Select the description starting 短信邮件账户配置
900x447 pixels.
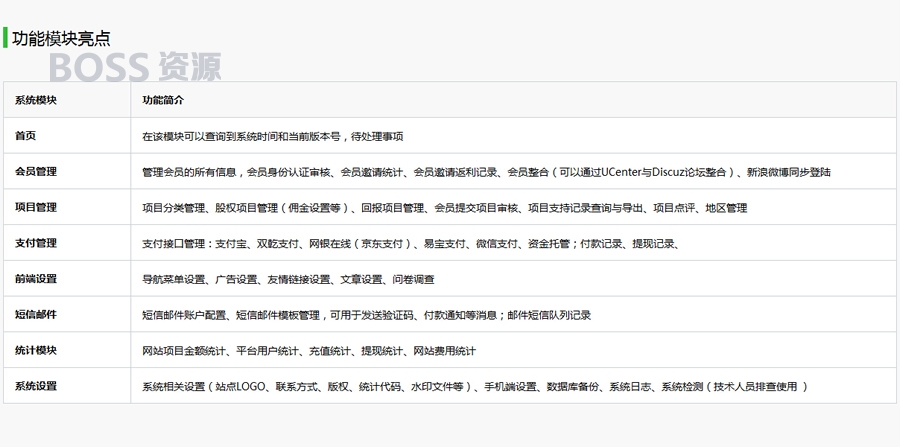click(367, 315)
